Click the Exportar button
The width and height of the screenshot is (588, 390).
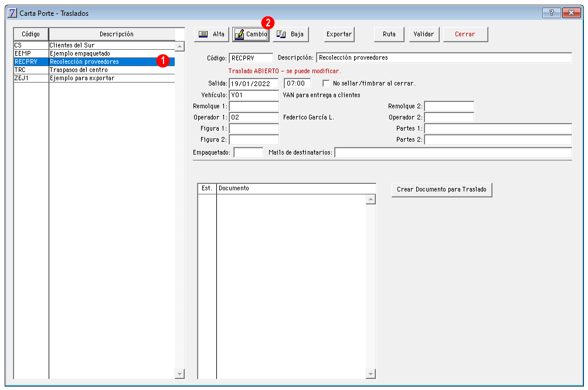point(339,34)
